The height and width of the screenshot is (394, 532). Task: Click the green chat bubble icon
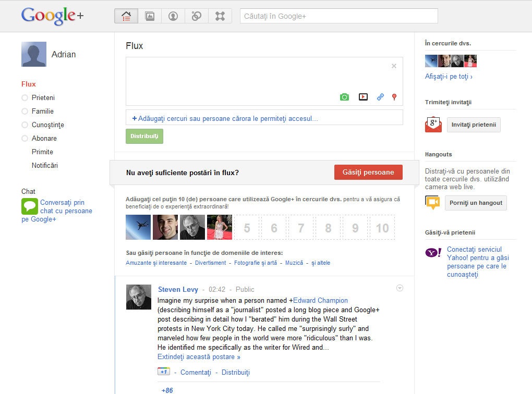coord(30,206)
